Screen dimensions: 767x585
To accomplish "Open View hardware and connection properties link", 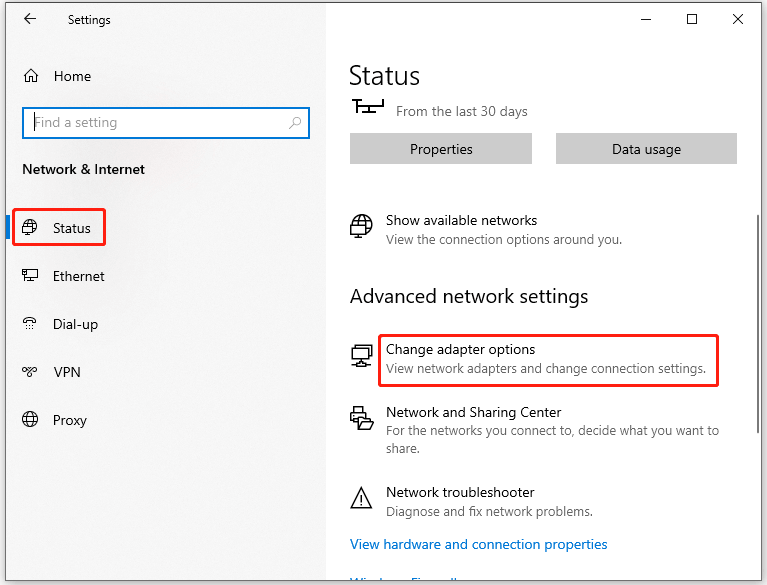I will (478, 544).
